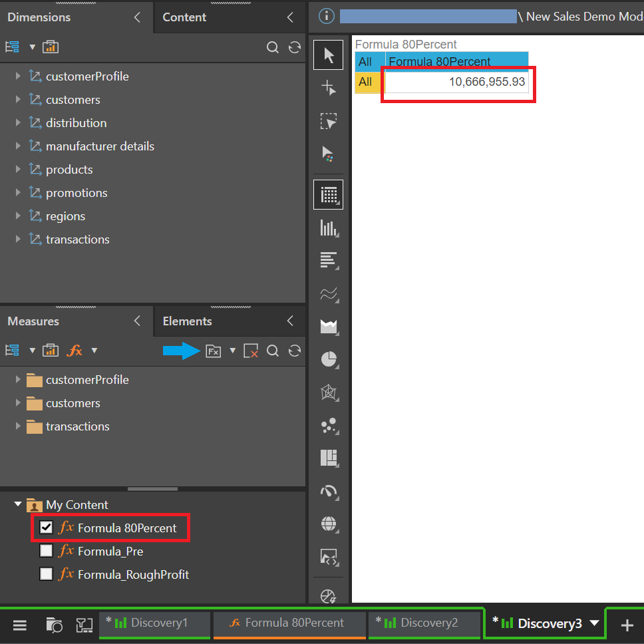
Task: Expand the transactions dimension node
Action: [18, 239]
